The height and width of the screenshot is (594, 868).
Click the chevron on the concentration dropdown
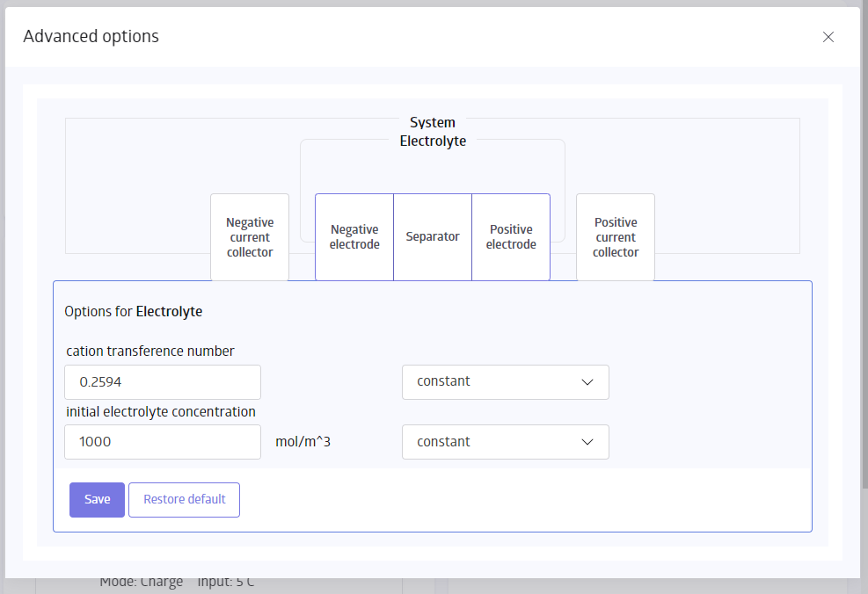[587, 441]
